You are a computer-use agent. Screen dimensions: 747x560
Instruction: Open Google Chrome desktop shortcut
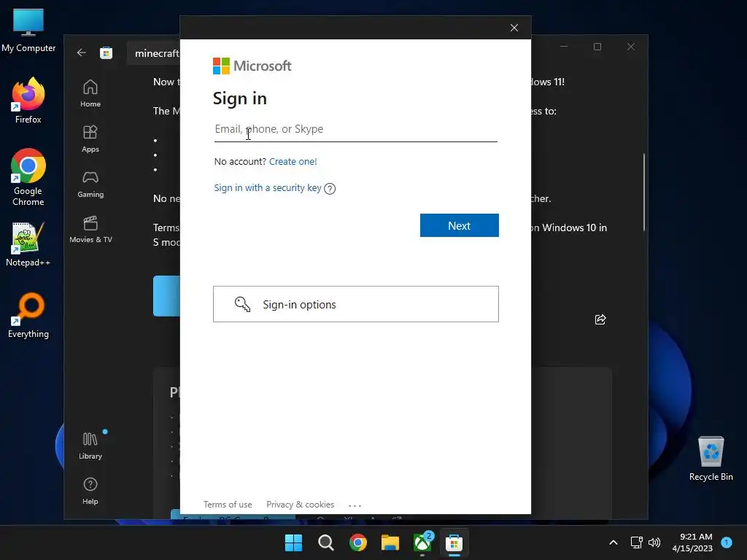(28, 177)
